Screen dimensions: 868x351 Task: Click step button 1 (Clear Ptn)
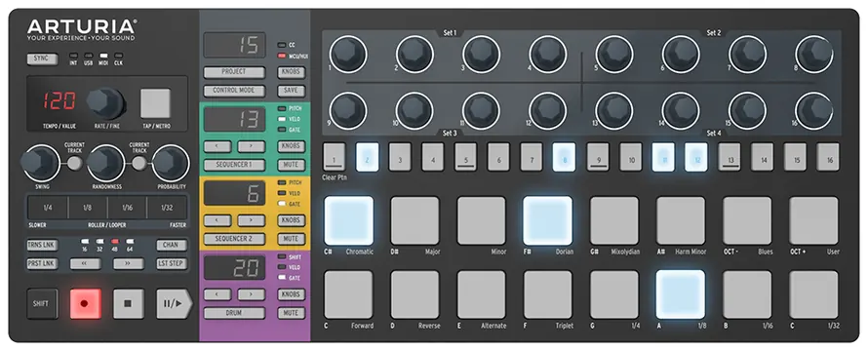click(x=335, y=157)
